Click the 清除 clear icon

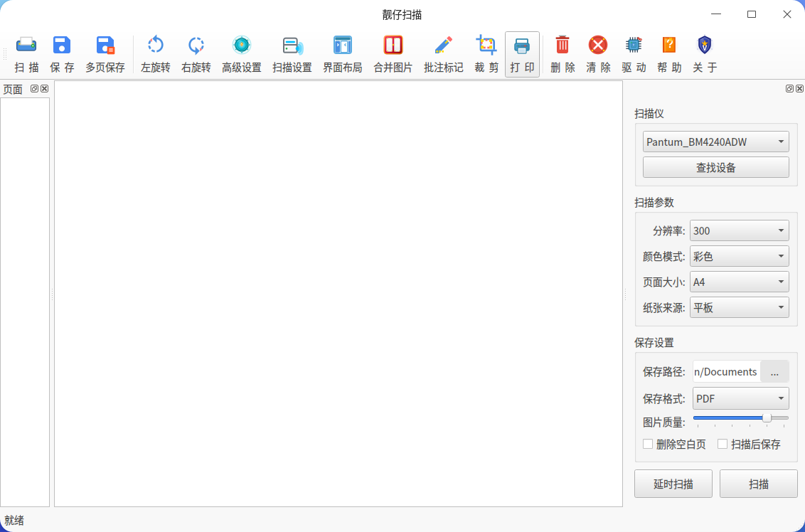pos(598,54)
